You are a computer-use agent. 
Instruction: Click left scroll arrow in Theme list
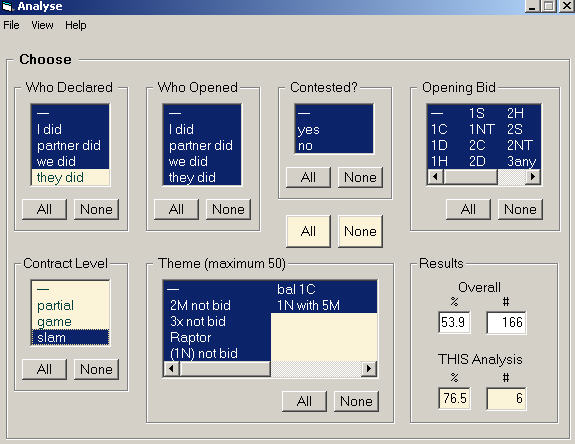(171, 368)
